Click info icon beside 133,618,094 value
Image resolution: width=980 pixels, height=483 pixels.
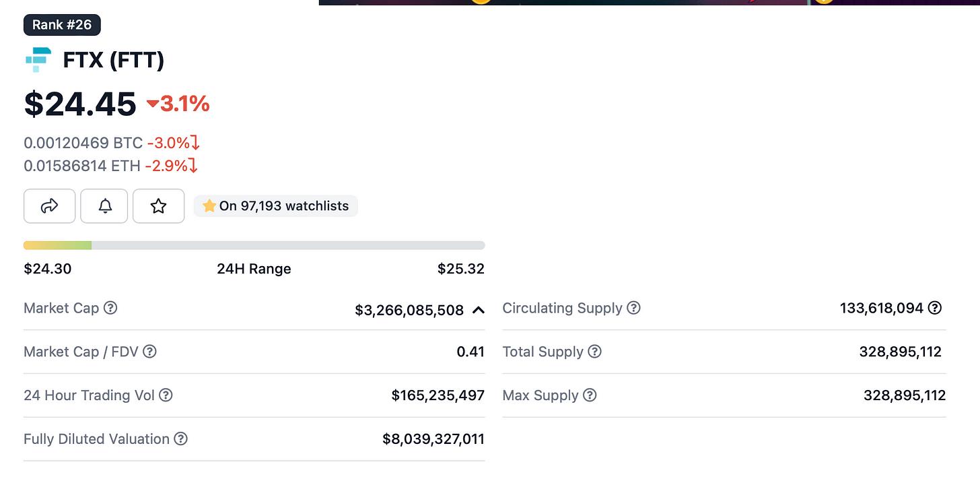[935, 308]
